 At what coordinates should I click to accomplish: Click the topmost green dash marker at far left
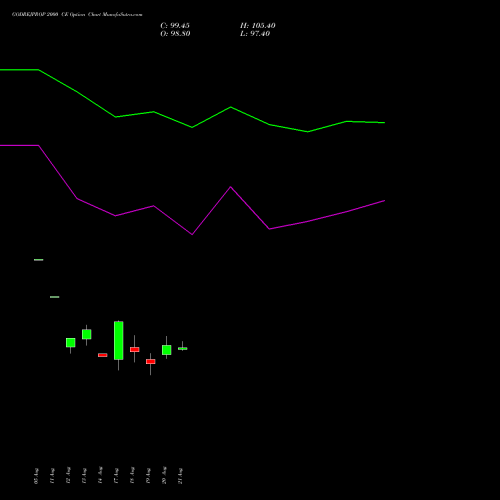tap(39, 260)
